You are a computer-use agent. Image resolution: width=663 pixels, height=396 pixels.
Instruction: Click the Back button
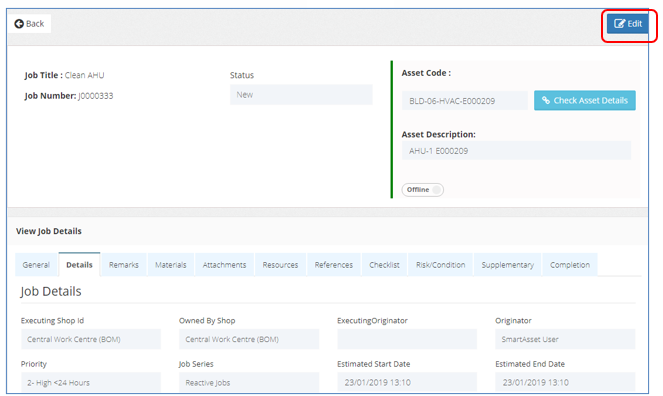tap(29, 24)
